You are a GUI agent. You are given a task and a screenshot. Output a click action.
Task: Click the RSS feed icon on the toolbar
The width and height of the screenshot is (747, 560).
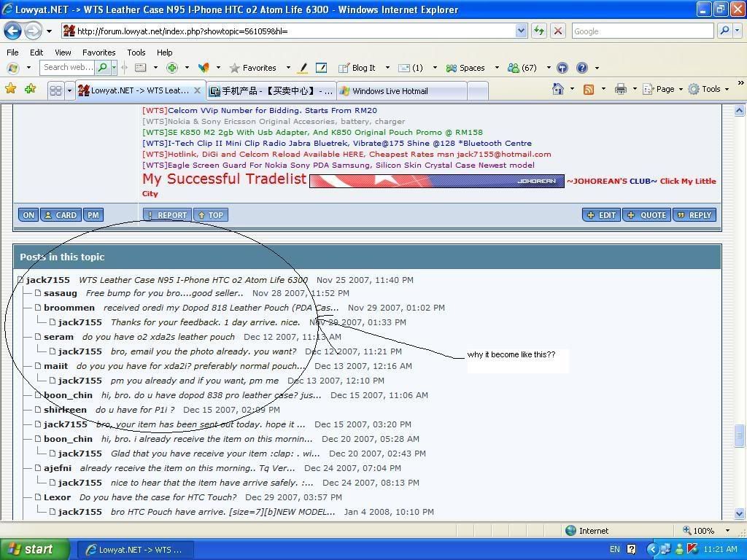588,88
